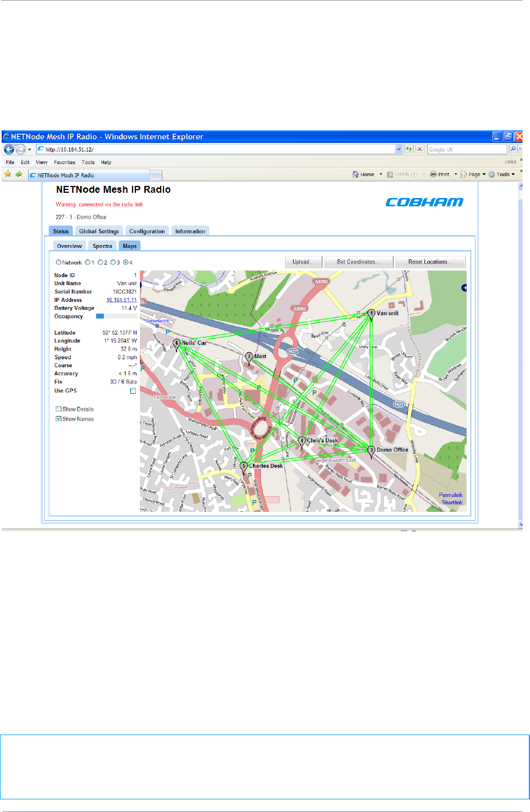Click the Home toolbar icon
The image size is (530, 812).
[364, 174]
